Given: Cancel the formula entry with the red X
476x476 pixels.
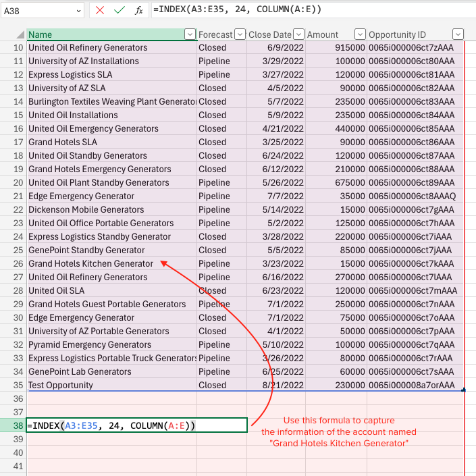Looking at the screenshot, I should pyautogui.click(x=99, y=11).
